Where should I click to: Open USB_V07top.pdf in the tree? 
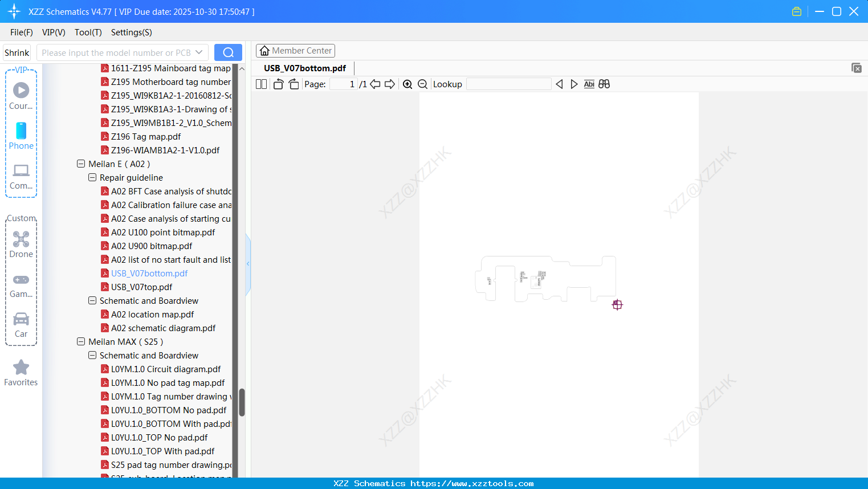[141, 287]
